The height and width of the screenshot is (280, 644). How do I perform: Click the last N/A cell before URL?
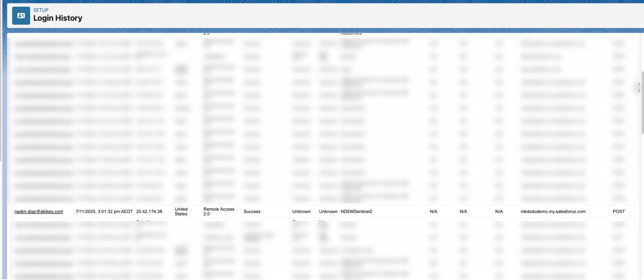499,211
